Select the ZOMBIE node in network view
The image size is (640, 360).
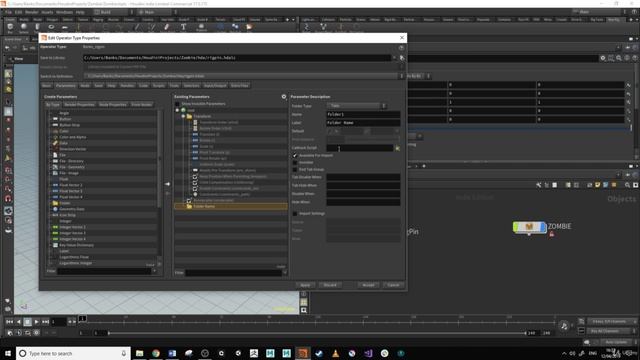pos(529,227)
